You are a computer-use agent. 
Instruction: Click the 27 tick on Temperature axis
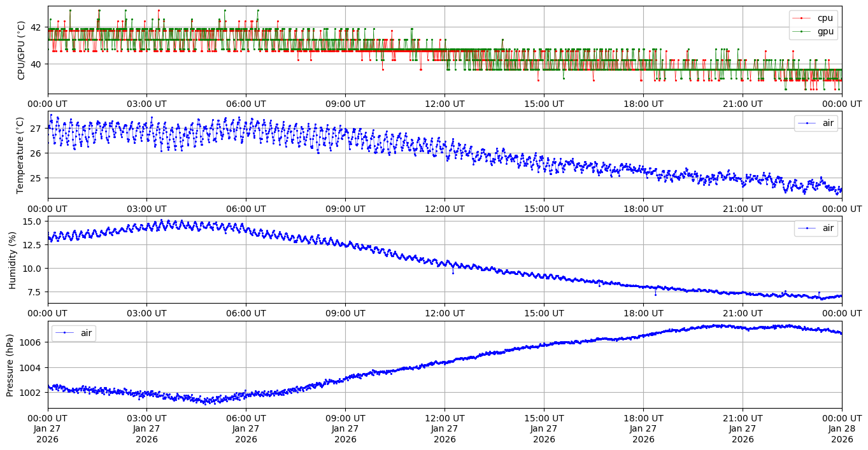click(35, 129)
